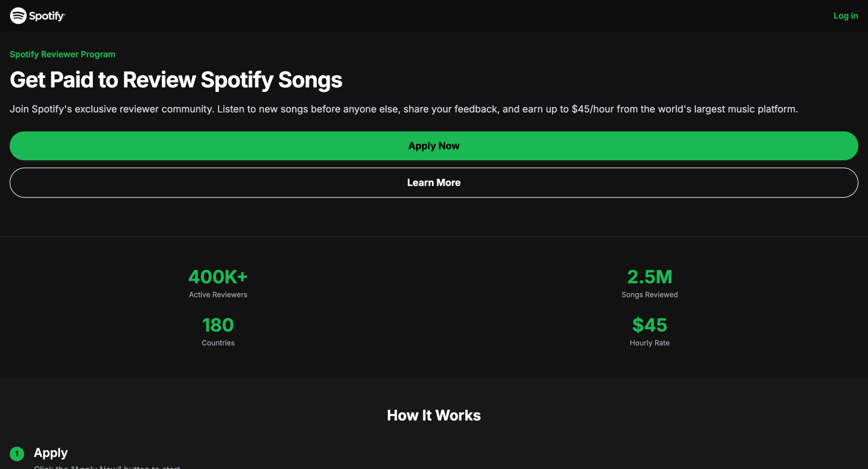The image size is (868, 469).
Task: Click the How It Works heading
Action: [x=434, y=416]
